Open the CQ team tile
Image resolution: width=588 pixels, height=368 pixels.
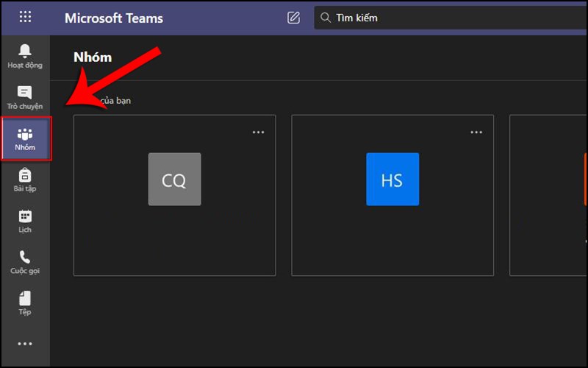pyautogui.click(x=174, y=180)
